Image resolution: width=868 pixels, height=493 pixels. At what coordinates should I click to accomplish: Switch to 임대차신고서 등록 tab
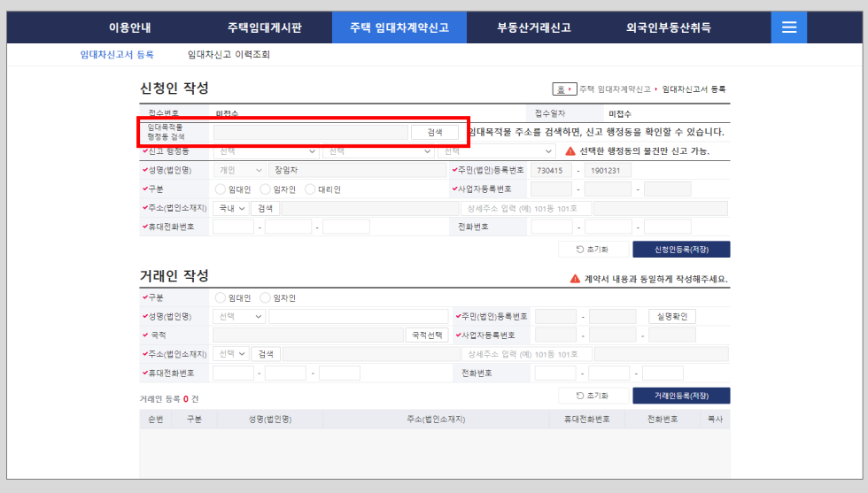point(117,55)
